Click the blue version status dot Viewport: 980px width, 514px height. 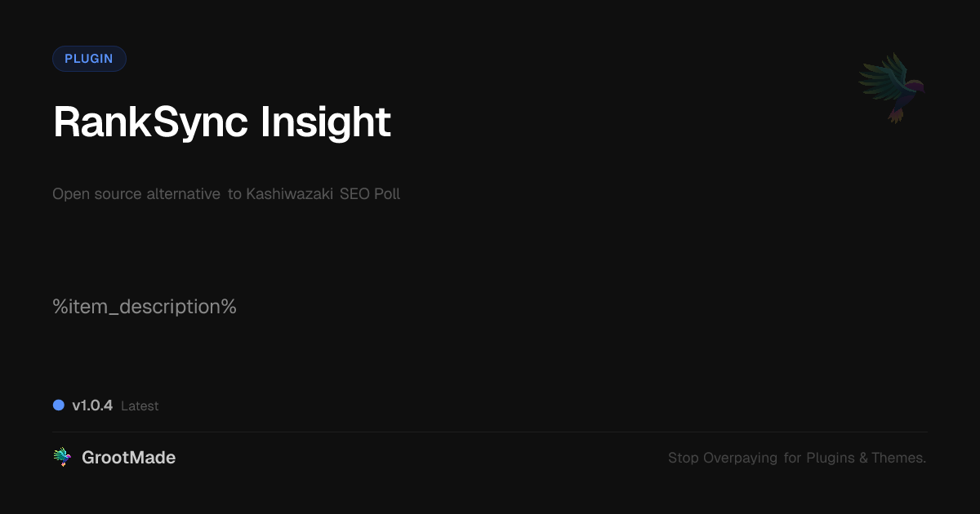click(x=59, y=405)
